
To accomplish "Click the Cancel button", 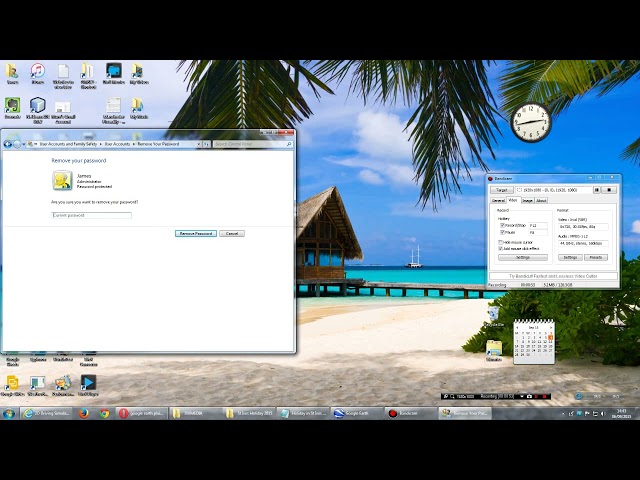I will [232, 233].
